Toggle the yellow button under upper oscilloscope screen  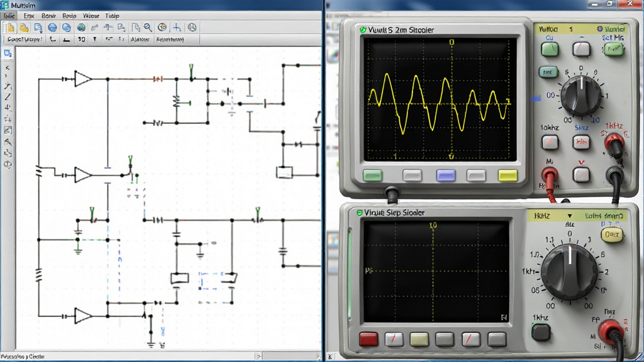pyautogui.click(x=508, y=176)
